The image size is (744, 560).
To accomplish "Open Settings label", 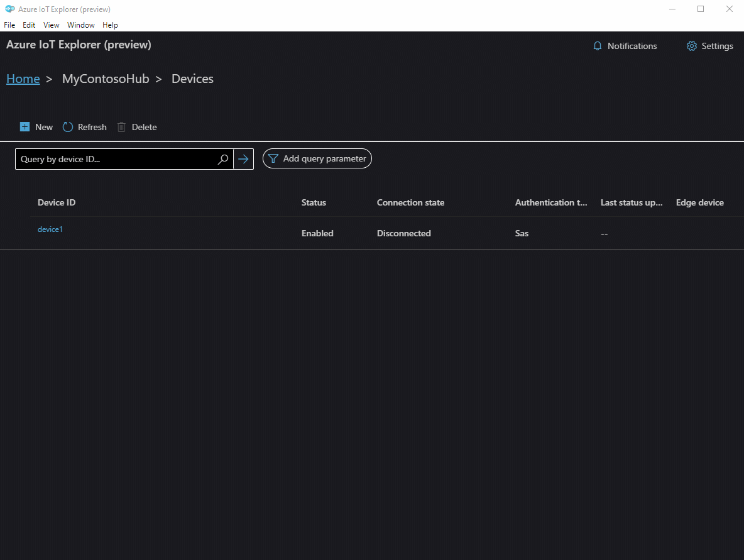I will [x=717, y=46].
